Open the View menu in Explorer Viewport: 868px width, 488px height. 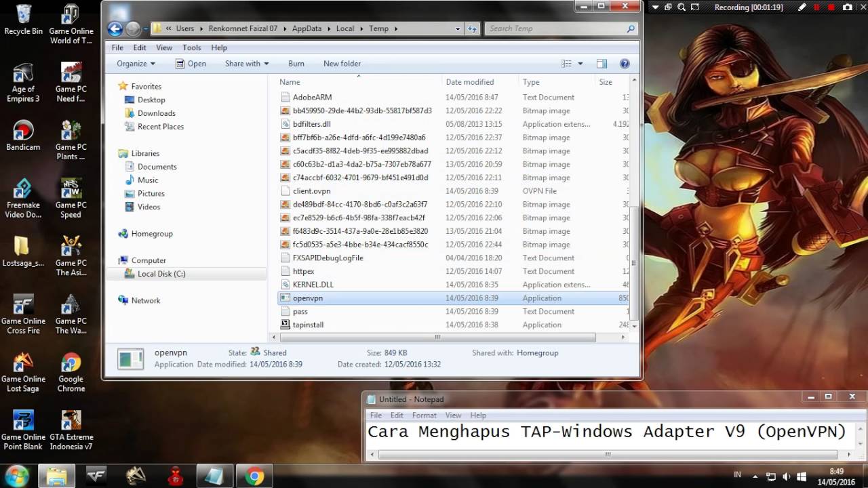[164, 47]
